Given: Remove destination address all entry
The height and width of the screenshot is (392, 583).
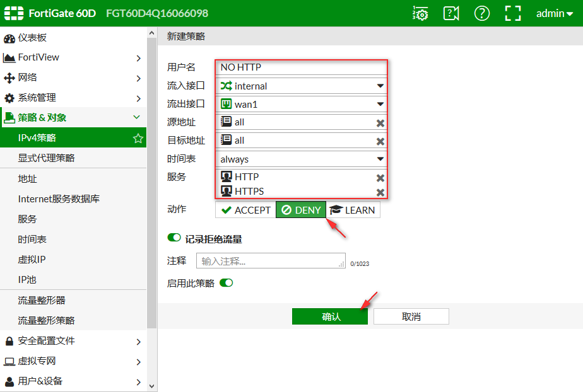Looking at the screenshot, I should [380, 141].
